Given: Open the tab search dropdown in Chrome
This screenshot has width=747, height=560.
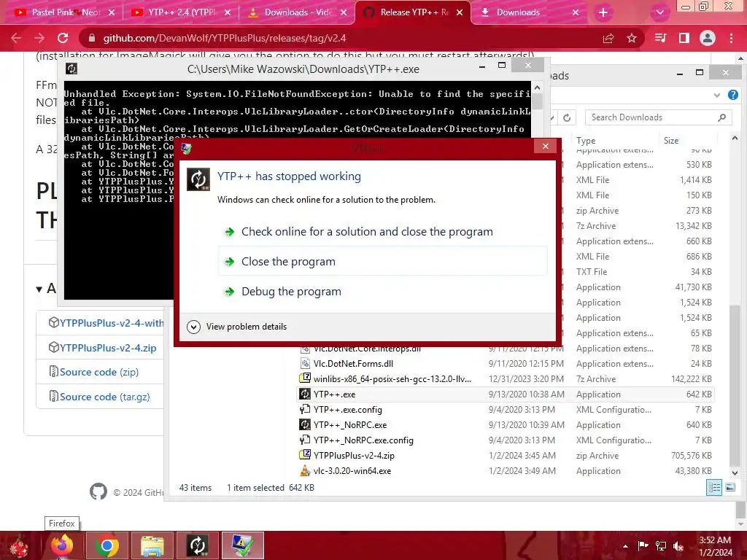Looking at the screenshot, I should tap(659, 12).
